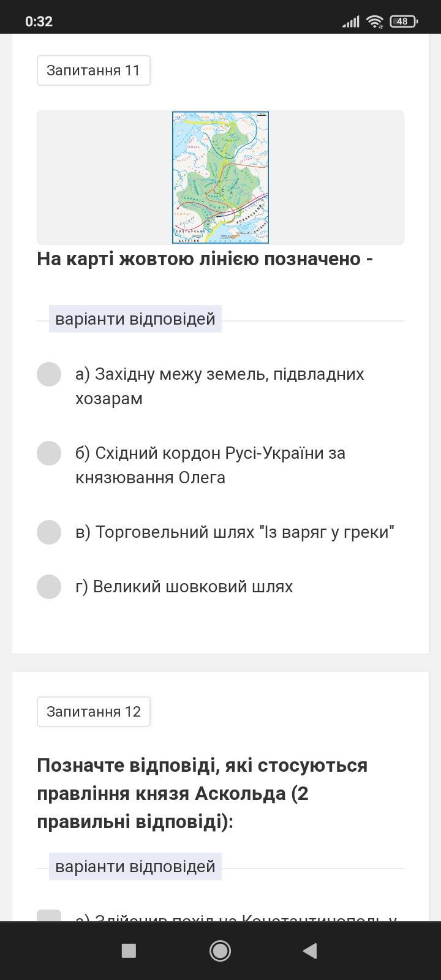
Task: Pick radio button for Великий шовковий шлях
Action: [49, 587]
